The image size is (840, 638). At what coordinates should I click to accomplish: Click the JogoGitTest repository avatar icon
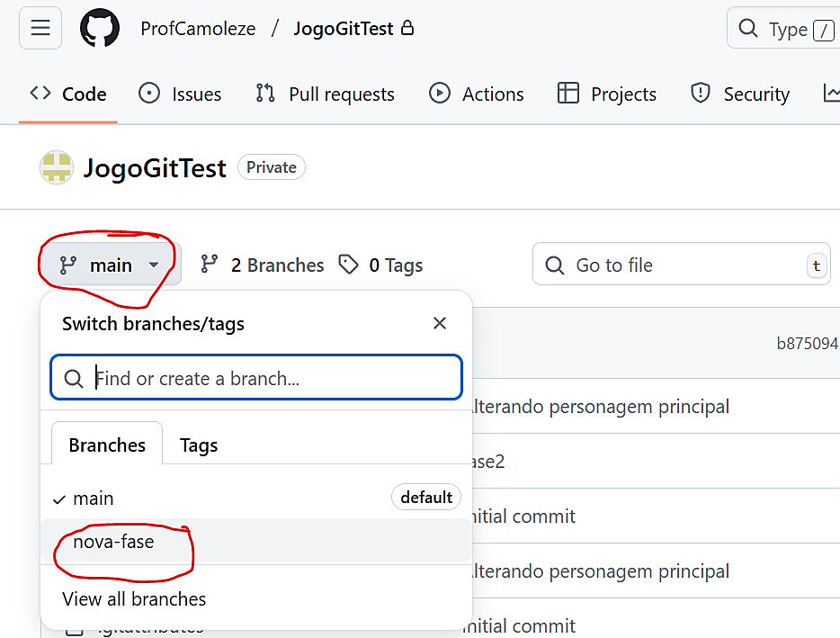point(57,168)
